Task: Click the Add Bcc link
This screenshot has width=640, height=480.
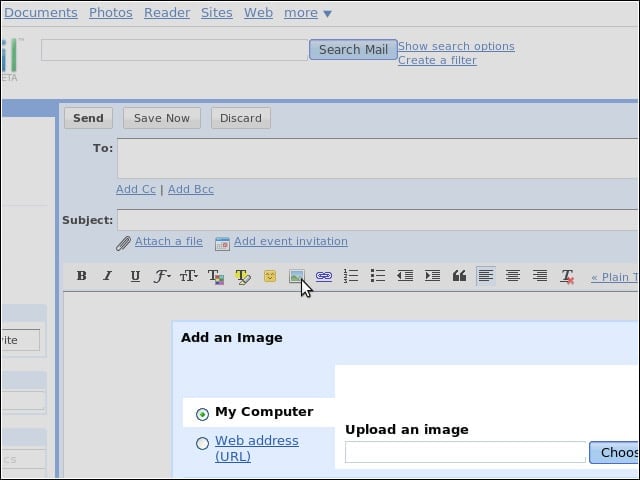Action: point(191,189)
